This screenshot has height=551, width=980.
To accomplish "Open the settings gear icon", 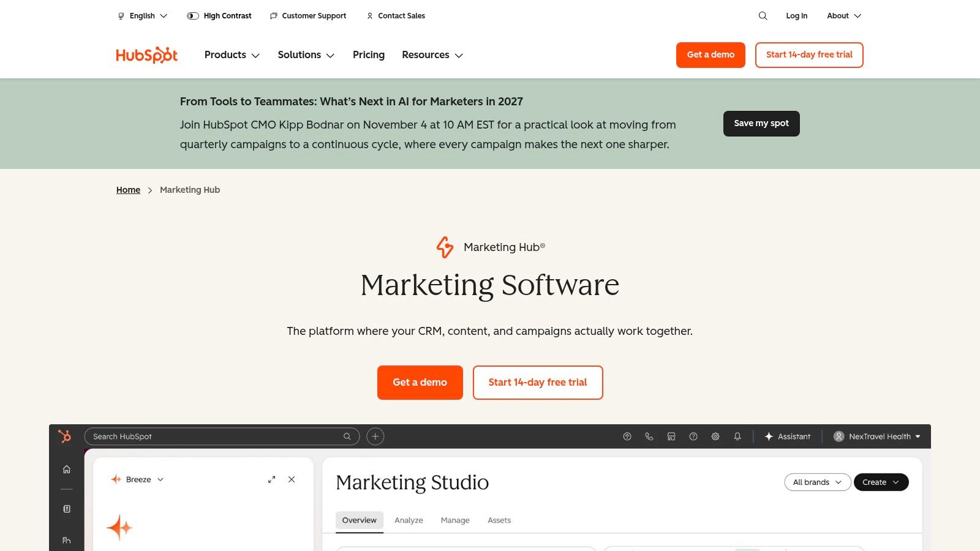I will [x=715, y=437].
